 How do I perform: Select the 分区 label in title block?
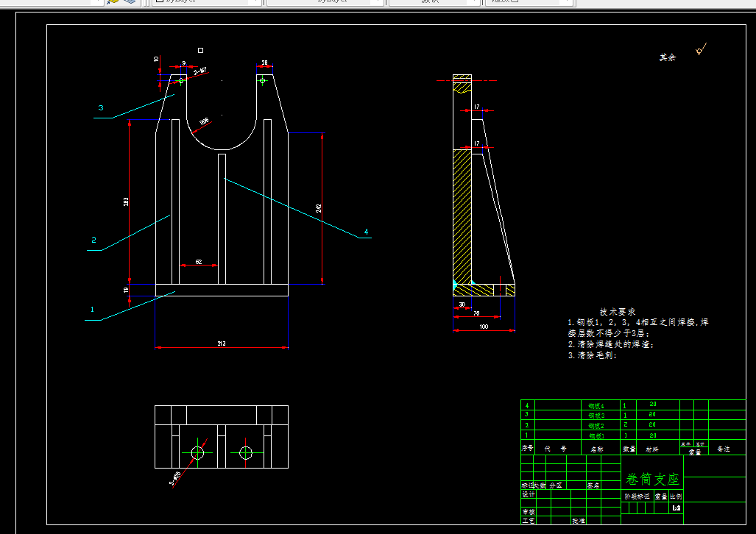556,485
